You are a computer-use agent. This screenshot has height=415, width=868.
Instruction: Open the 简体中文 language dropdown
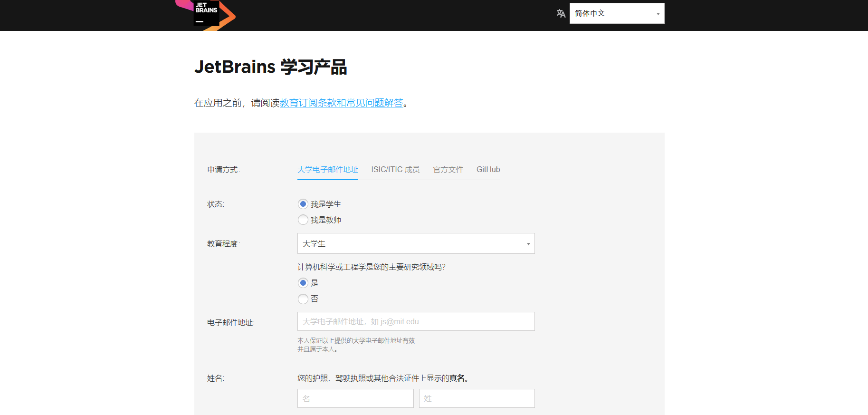617,13
